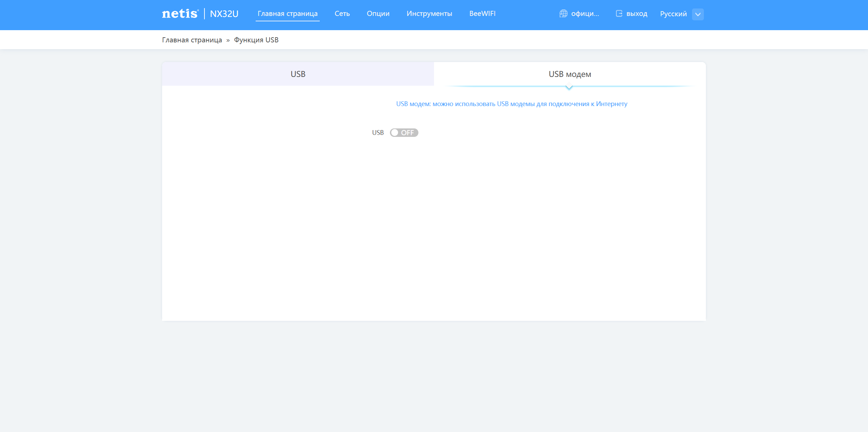Viewport: 868px width, 432px height.
Task: Switch to the USB tab
Action: tap(298, 74)
